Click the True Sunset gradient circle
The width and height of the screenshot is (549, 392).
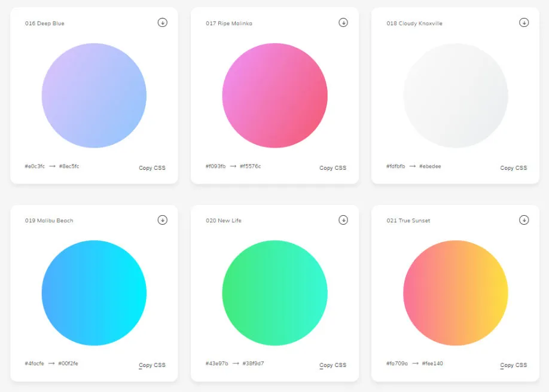point(456,293)
